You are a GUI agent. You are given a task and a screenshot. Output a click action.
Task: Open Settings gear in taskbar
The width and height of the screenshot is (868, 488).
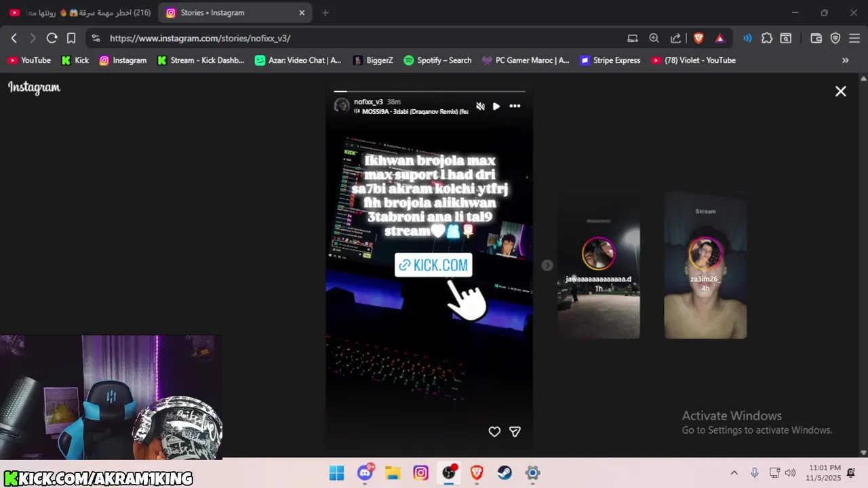533,473
